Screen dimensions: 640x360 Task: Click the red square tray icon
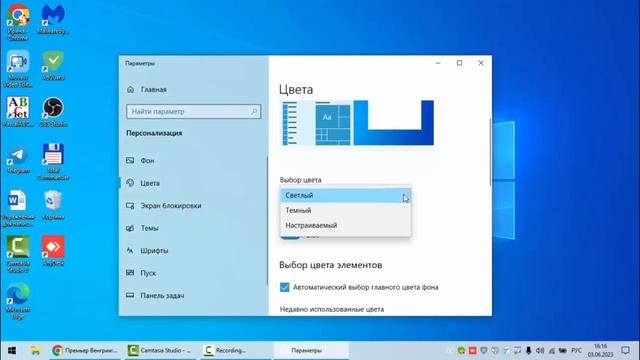point(473,351)
